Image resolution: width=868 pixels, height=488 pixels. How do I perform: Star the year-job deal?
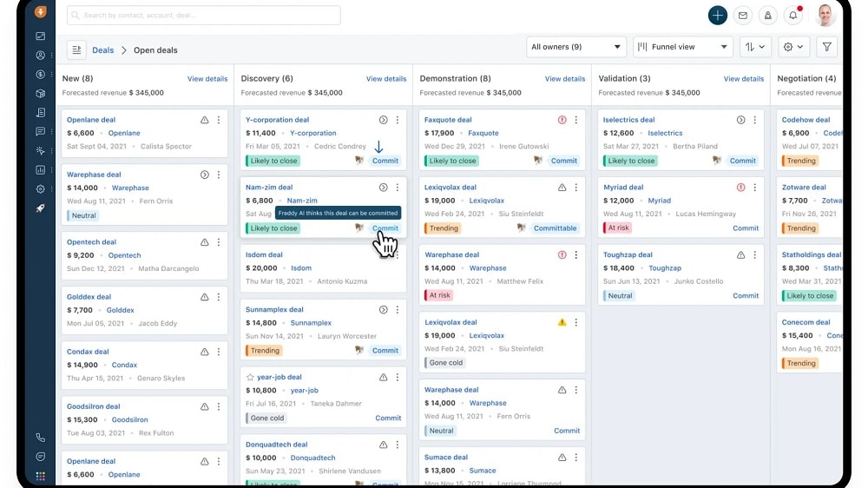click(250, 377)
